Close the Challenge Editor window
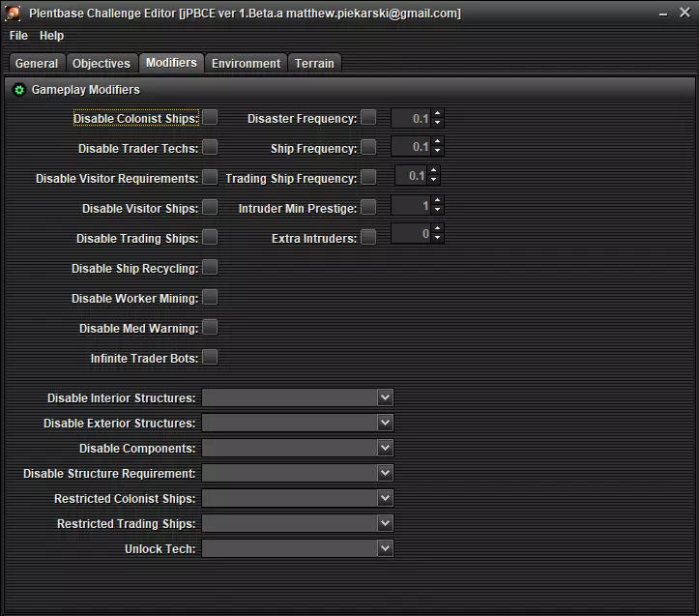This screenshot has height=616, width=699. click(x=685, y=13)
